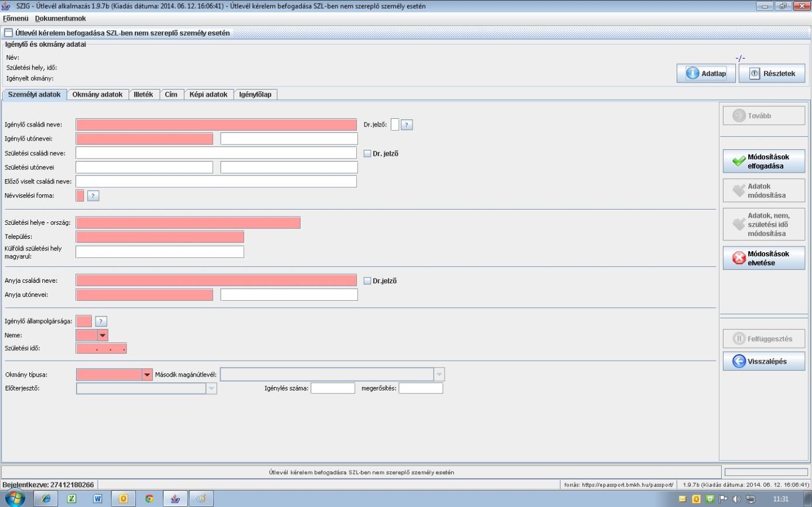Click the Születési családi neve field
Image resolution: width=812 pixels, height=507 pixels.
point(216,153)
